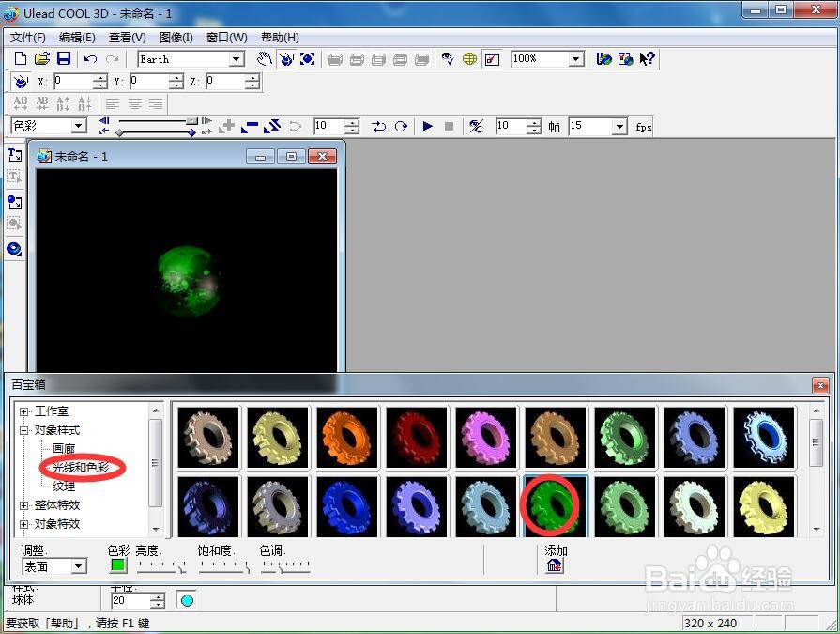Click the New file icon
Image resolution: width=840 pixels, height=634 pixels.
pyautogui.click(x=21, y=58)
